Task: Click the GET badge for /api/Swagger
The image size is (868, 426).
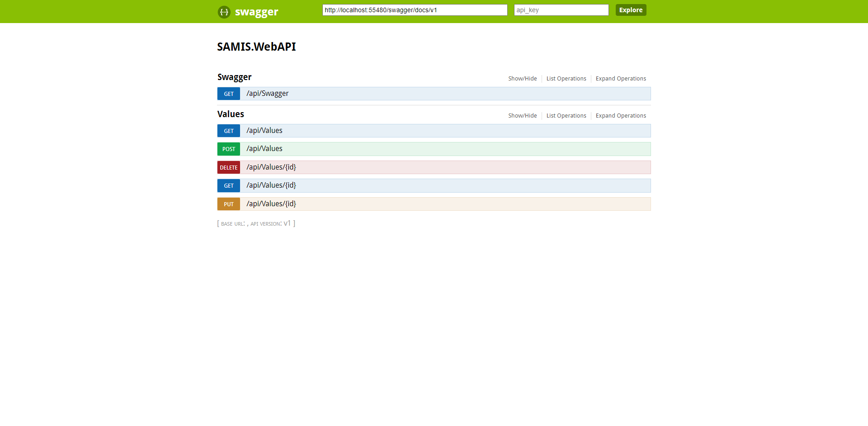Action: 229,94
